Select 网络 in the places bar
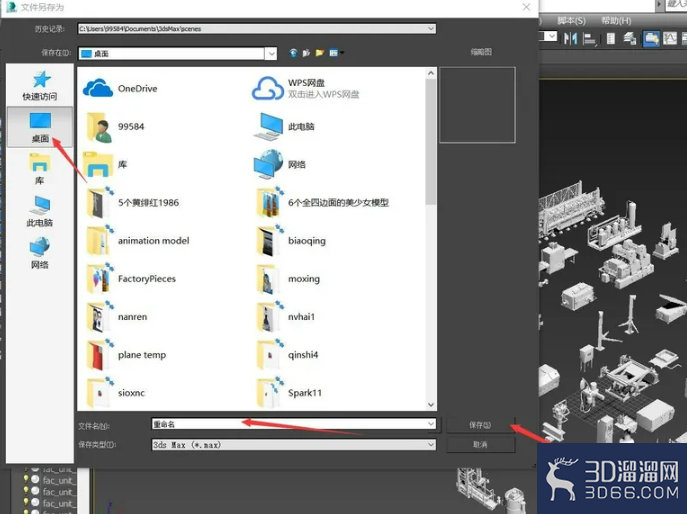Screen dimensions: 687x514 coord(40,253)
